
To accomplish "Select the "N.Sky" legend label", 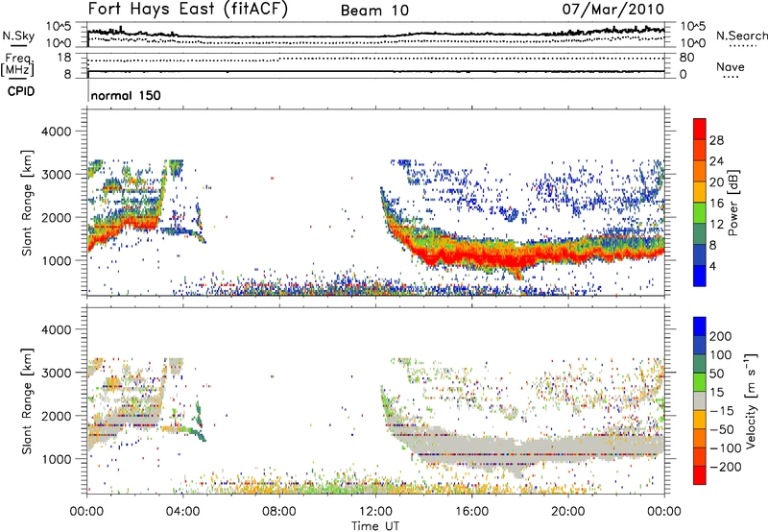I will [18, 36].
